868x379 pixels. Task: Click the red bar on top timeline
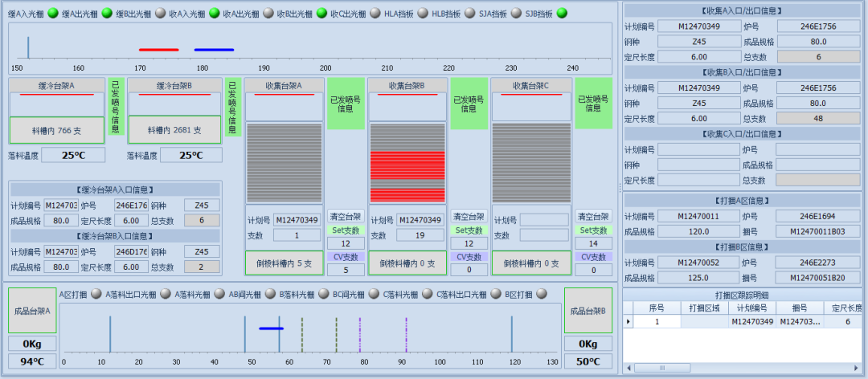coord(158,50)
